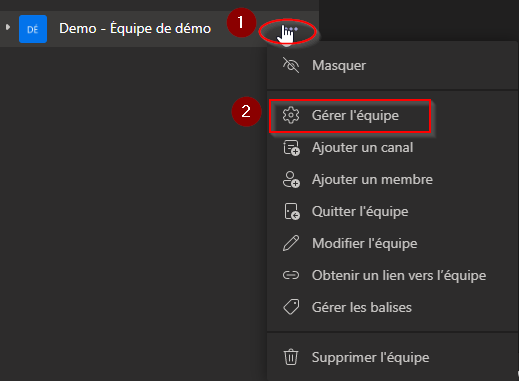Click the add channel icon
519x381 pixels.
pos(291,148)
